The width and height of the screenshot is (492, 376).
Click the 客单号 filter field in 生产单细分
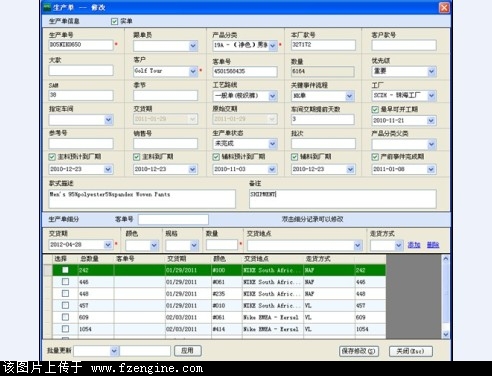point(173,219)
